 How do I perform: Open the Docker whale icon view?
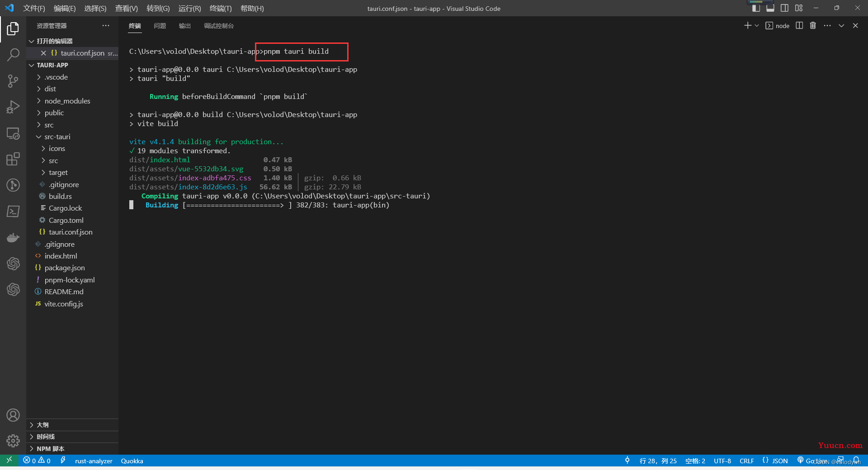coord(13,237)
